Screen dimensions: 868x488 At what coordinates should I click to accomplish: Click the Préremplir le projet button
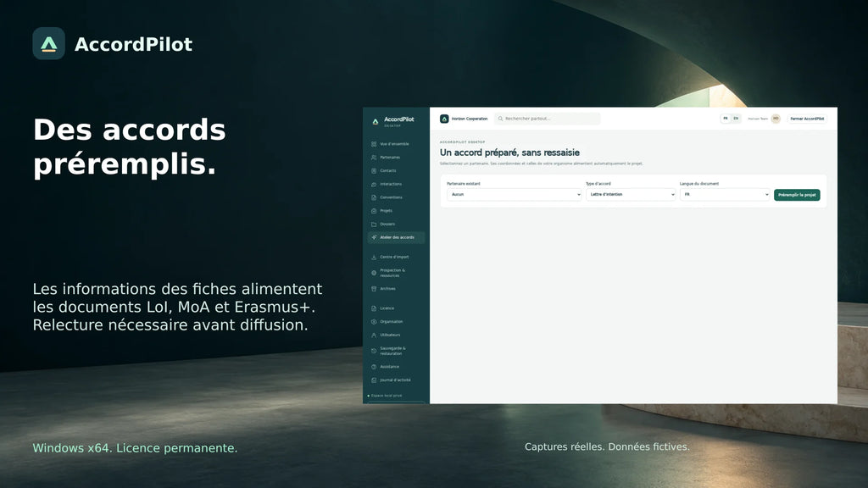(x=797, y=195)
